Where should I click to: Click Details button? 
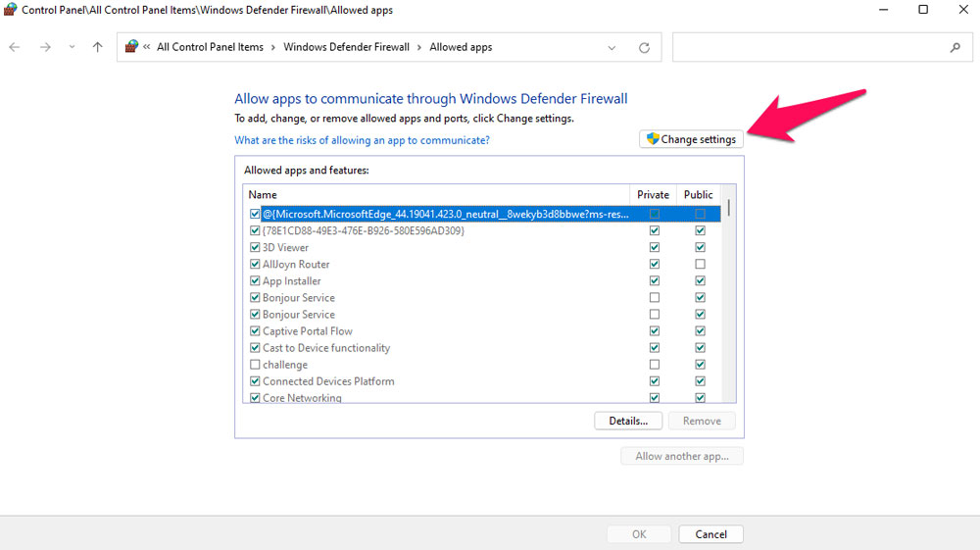pyautogui.click(x=628, y=421)
